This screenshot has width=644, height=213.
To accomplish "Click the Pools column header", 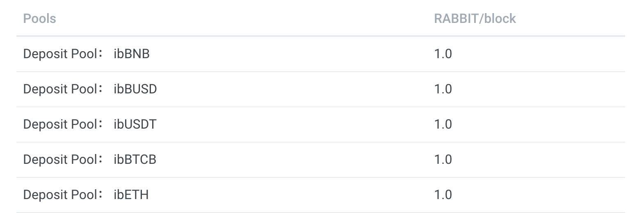I will pyautogui.click(x=39, y=18).
